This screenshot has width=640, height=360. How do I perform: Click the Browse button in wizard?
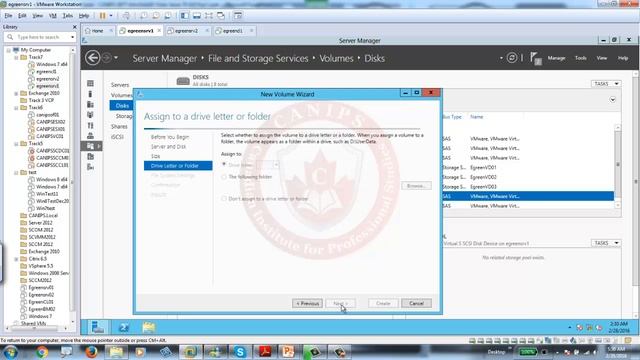pos(416,186)
